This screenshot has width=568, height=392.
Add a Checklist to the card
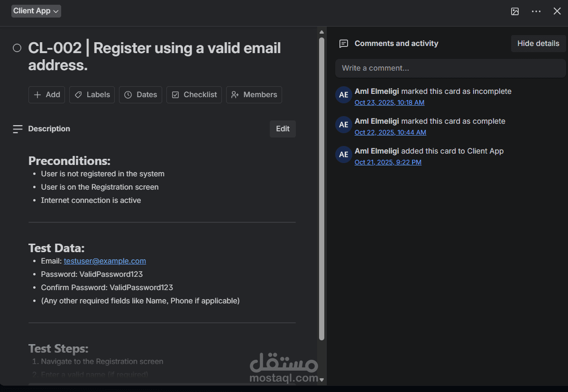pos(194,95)
